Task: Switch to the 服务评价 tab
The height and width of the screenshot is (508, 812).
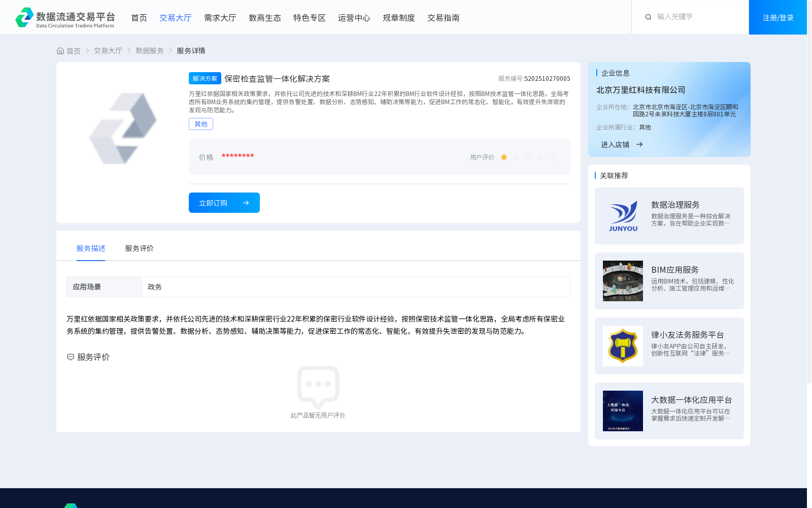Action: [x=139, y=248]
